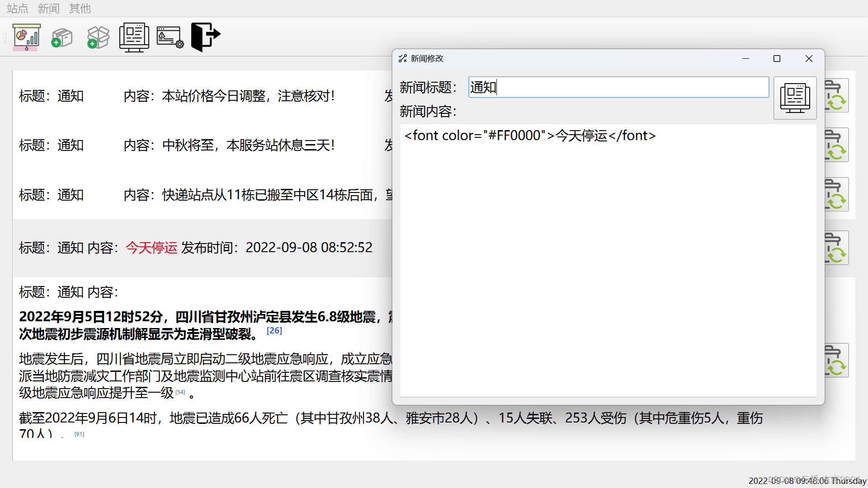Viewport: 868px width, 488px height.
Task: Click the 新闻修改 dialog title bar icon
Action: 403,59
